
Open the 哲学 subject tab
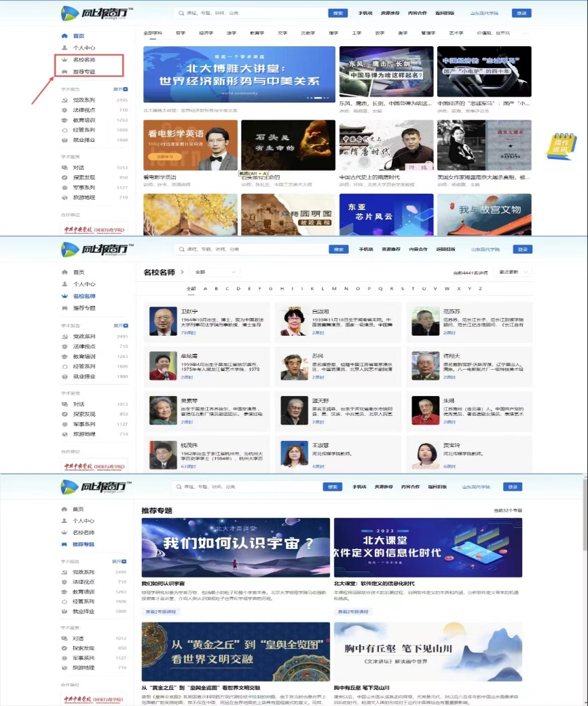[x=180, y=33]
